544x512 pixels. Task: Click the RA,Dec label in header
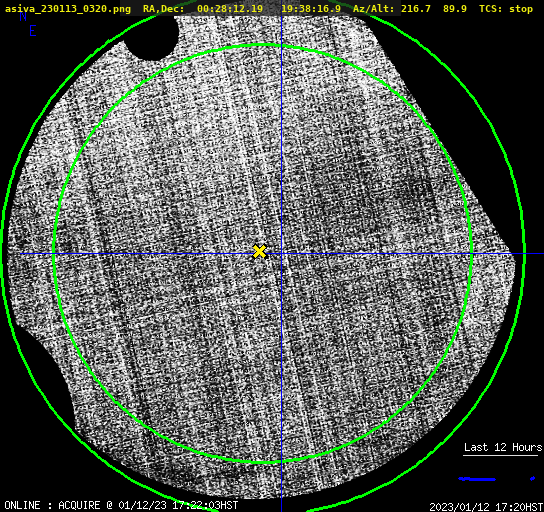point(163,9)
